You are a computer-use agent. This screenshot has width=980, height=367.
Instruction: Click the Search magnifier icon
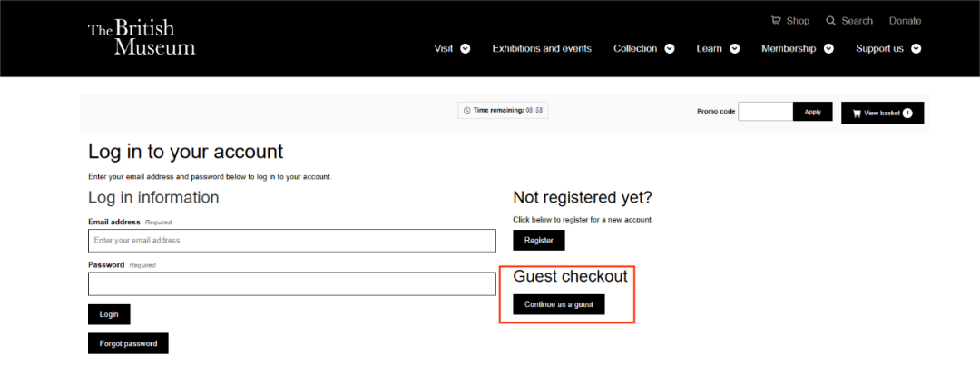click(830, 21)
